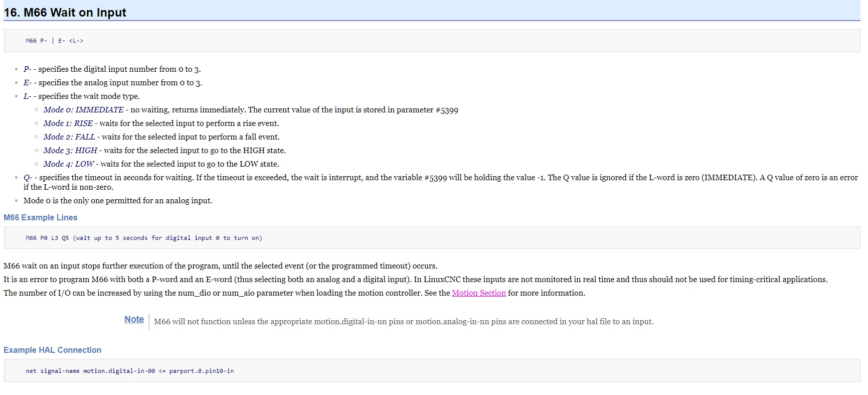Click the 'Mode 1: RISE' term
Image resolution: width=868 pixels, height=395 pixels.
[68, 123]
